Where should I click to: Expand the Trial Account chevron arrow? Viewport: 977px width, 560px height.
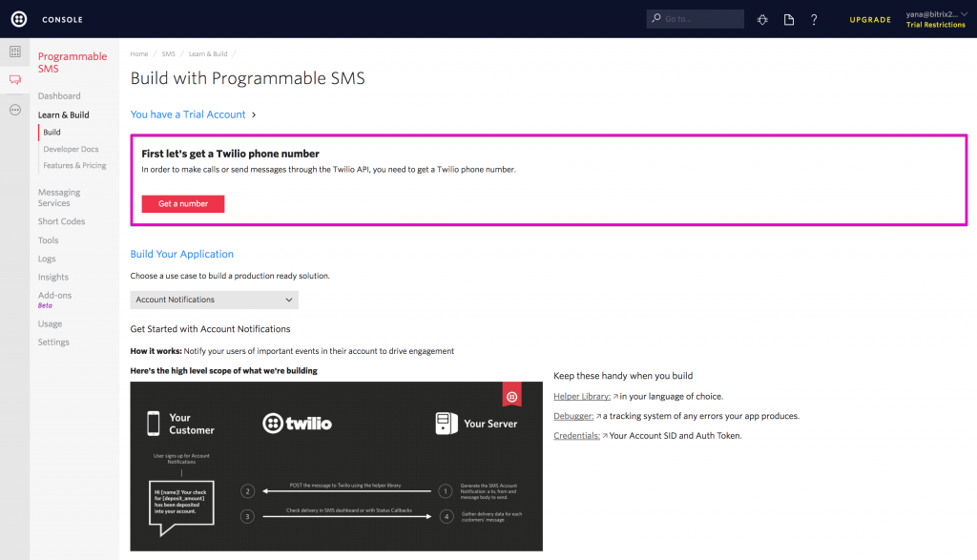pyautogui.click(x=254, y=114)
